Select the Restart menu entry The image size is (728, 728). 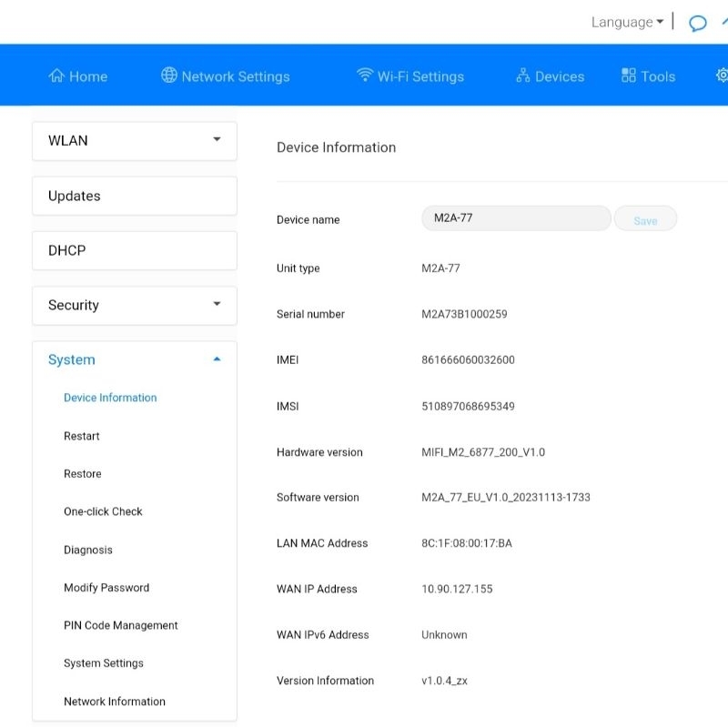coord(82,437)
